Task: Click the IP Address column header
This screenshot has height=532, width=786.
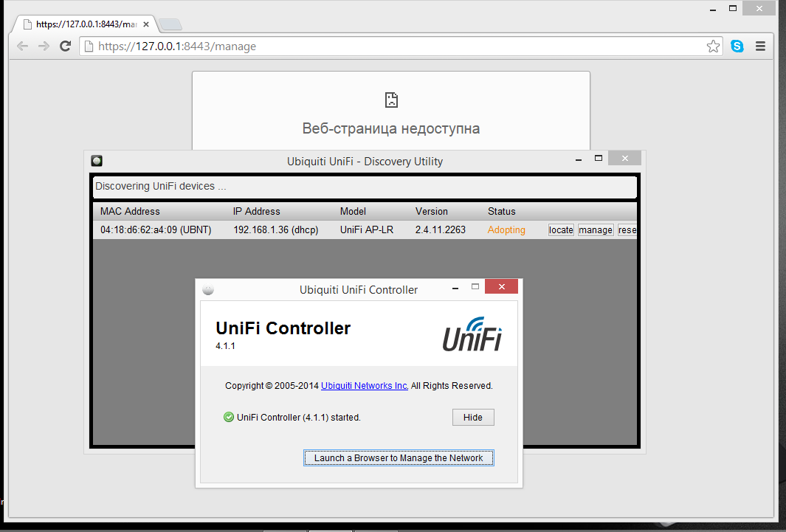Action: coord(256,211)
